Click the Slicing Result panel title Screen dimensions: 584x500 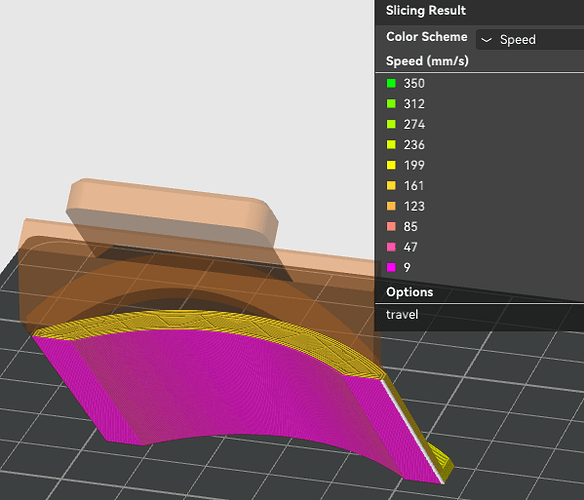426,10
